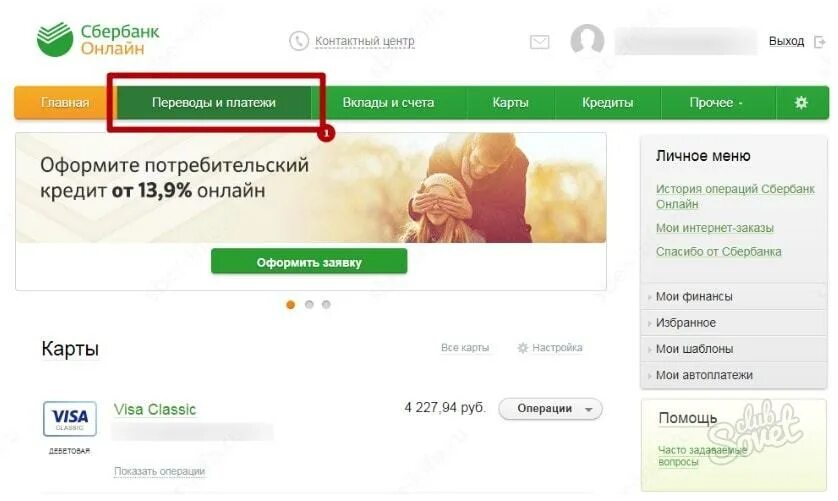Open the mail envelope icon
Screen dimensions: 838x501
click(x=539, y=42)
